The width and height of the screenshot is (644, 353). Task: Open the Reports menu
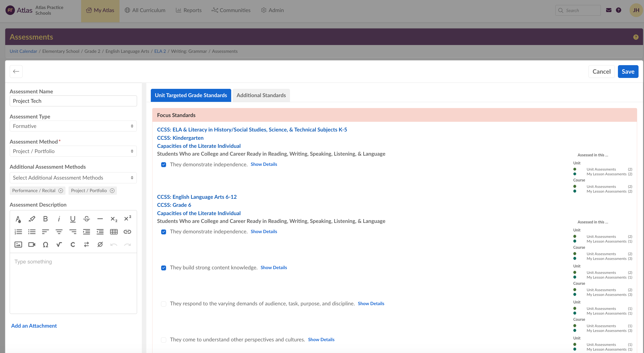189,10
